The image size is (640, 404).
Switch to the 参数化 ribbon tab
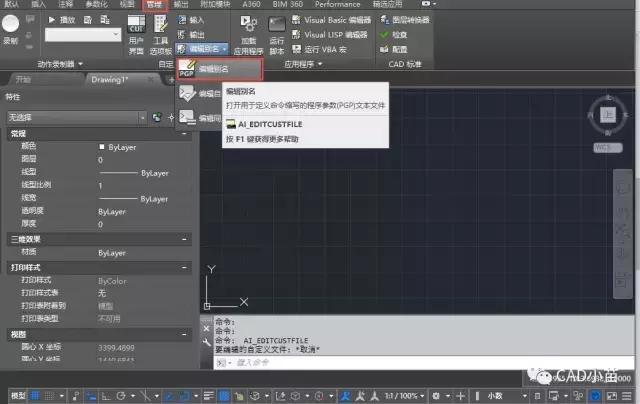97,4
